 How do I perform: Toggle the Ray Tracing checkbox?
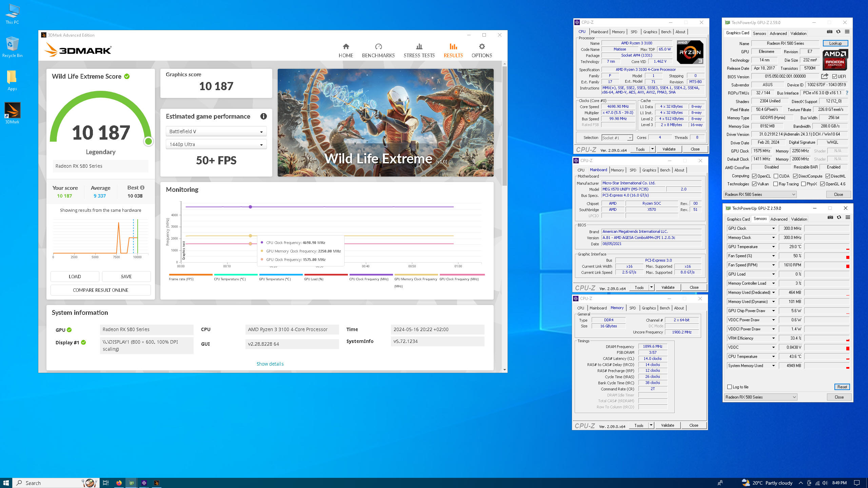coord(776,184)
